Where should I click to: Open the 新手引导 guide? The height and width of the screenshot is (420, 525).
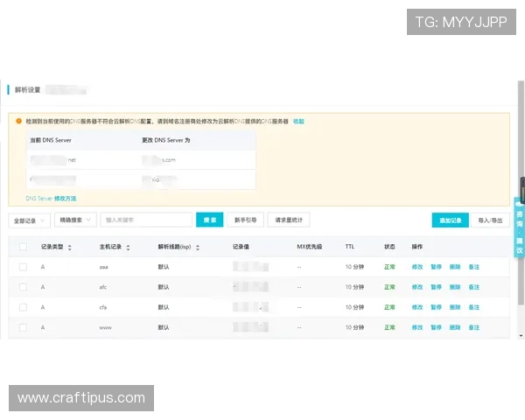pos(246,220)
